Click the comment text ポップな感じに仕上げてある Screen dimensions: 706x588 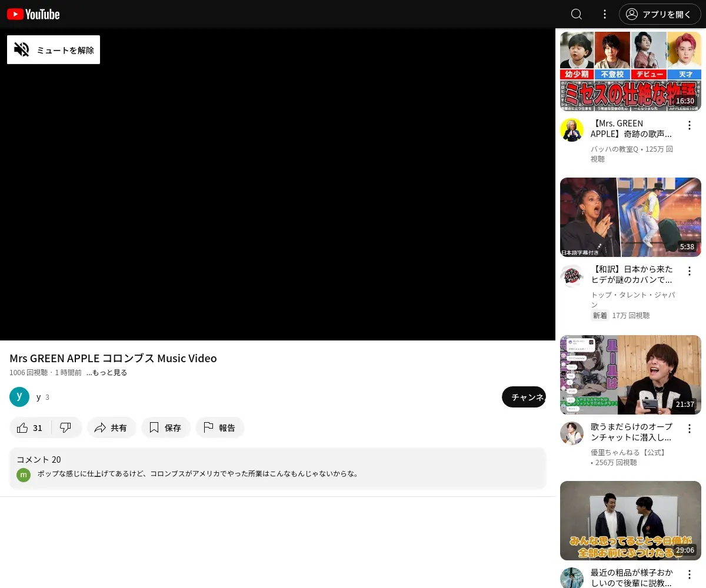coord(198,473)
